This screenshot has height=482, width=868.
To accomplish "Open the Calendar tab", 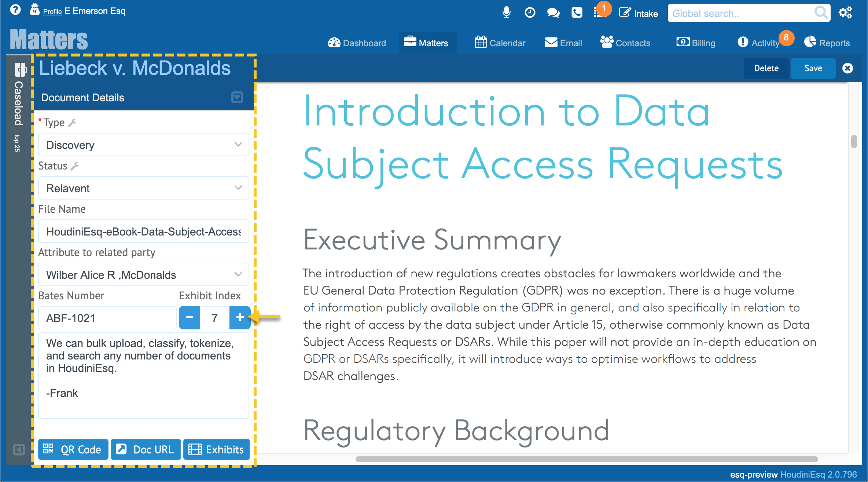I will coord(500,43).
